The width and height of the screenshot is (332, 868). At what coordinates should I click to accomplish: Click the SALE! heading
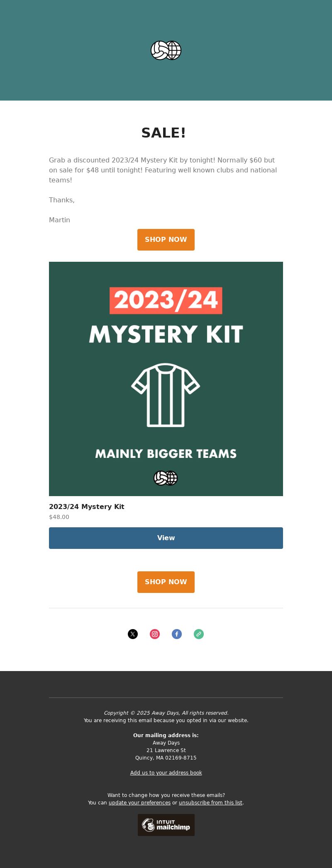[x=164, y=133]
